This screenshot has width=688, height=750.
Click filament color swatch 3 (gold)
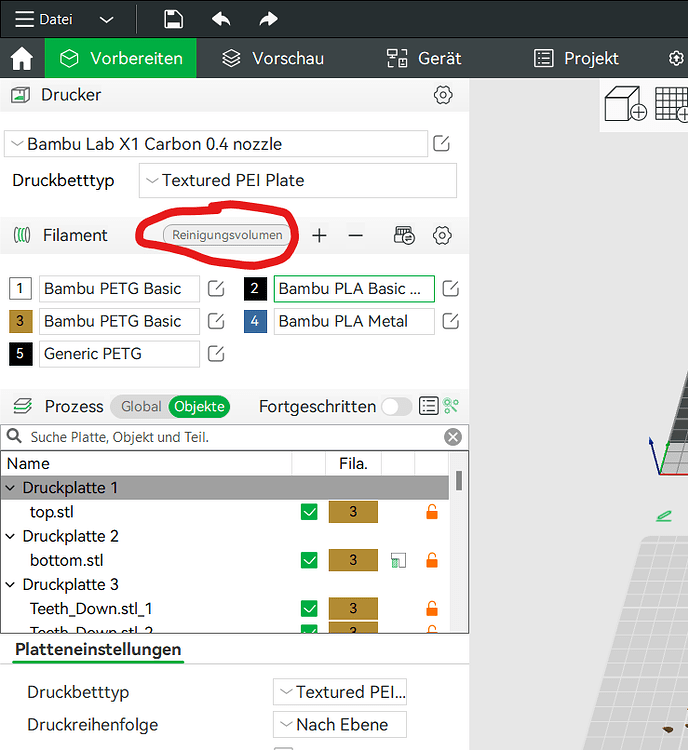20,321
